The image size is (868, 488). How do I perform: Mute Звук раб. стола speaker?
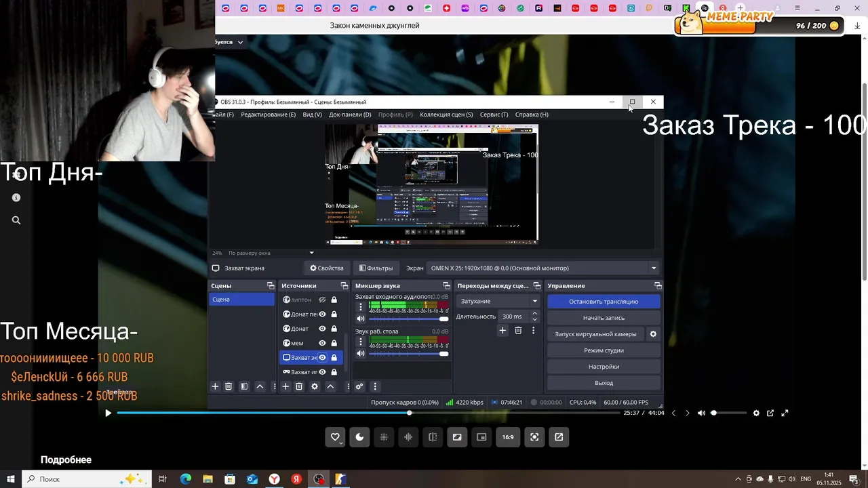point(361,353)
